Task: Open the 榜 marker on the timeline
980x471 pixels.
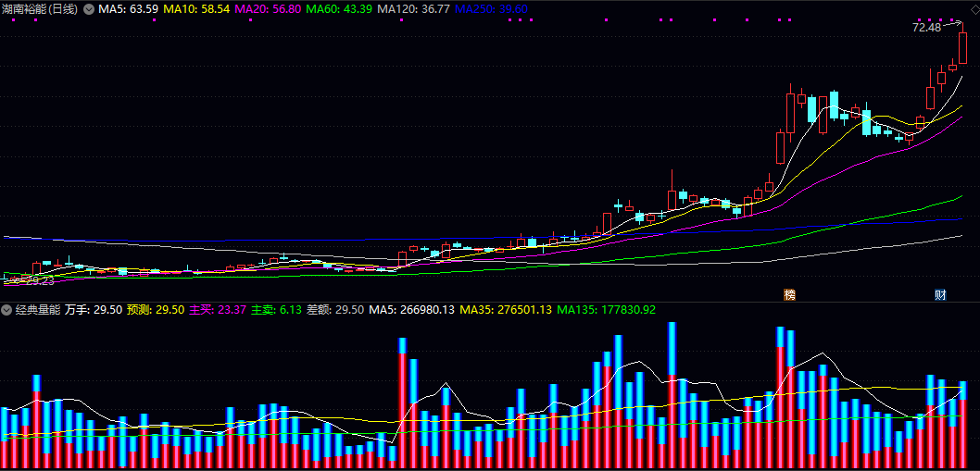Action: pos(790,295)
